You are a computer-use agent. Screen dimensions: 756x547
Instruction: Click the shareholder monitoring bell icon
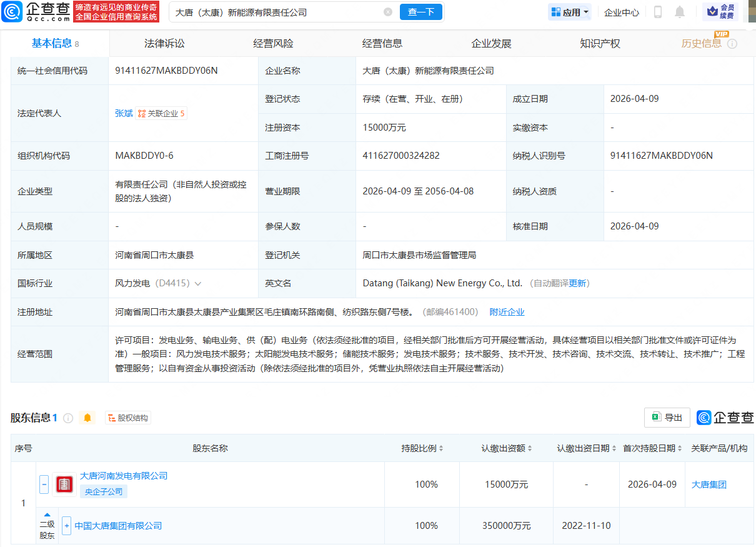(87, 418)
